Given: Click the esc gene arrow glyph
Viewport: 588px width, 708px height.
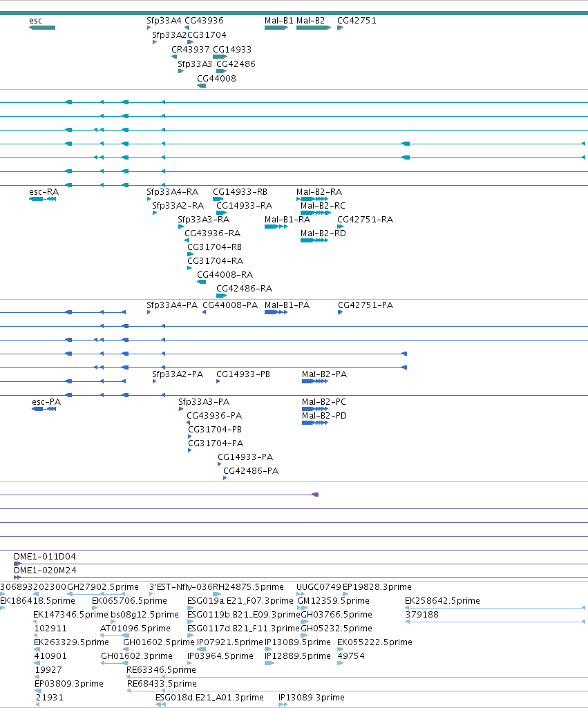Looking at the screenshot, I should pos(42,28).
